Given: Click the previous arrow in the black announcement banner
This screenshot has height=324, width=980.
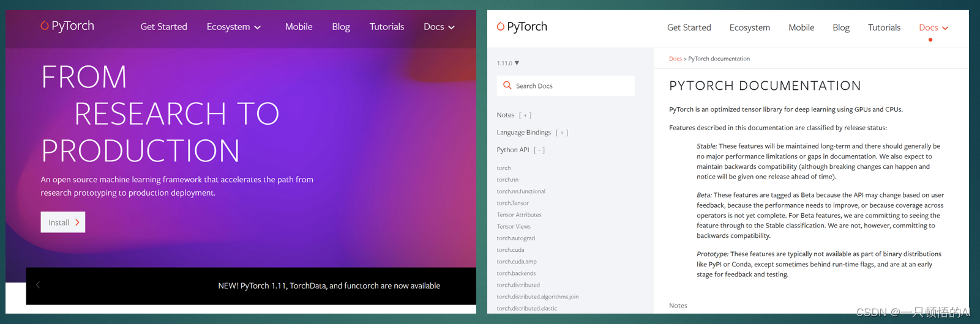Looking at the screenshot, I should (38, 285).
